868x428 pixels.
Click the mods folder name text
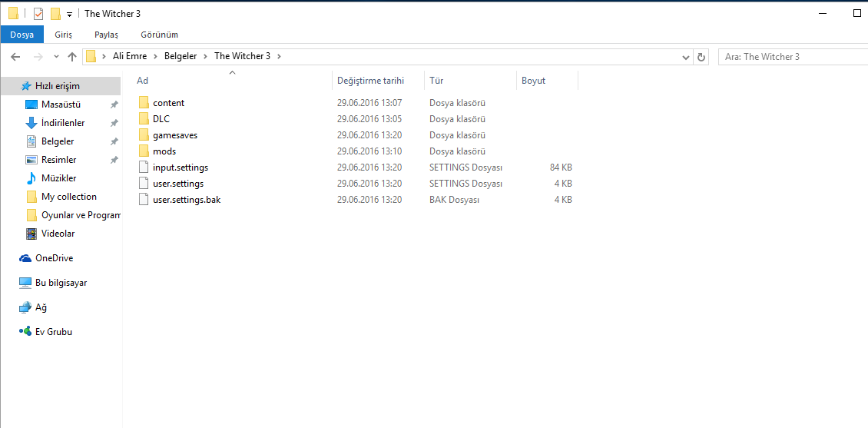164,151
